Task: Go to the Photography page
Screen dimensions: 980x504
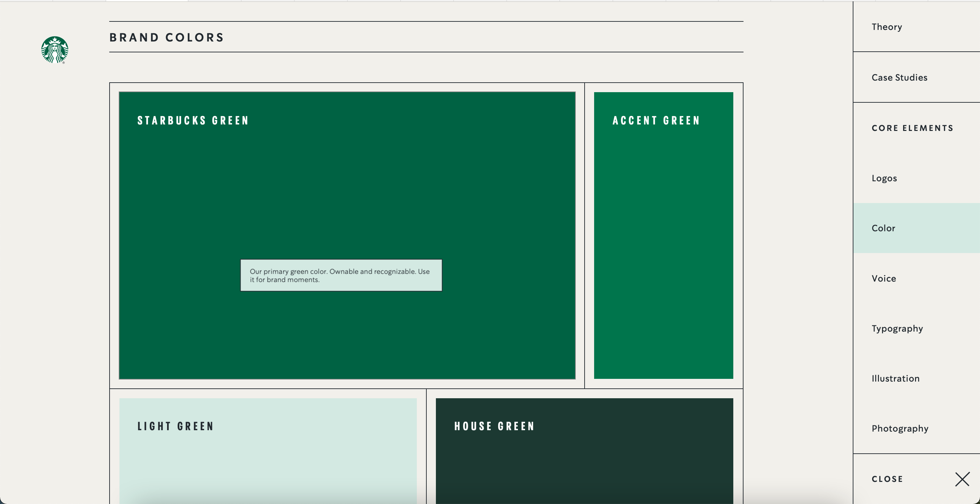Action: (900, 429)
